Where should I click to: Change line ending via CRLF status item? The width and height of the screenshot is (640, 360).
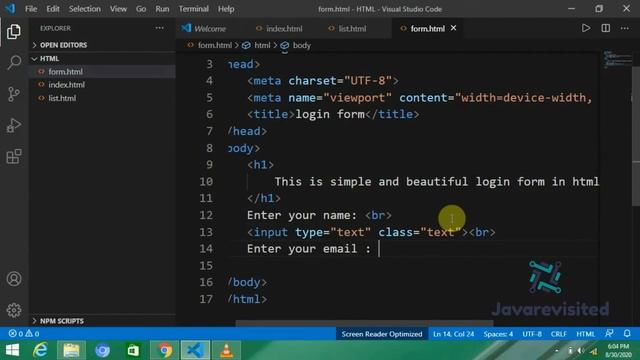558,334
